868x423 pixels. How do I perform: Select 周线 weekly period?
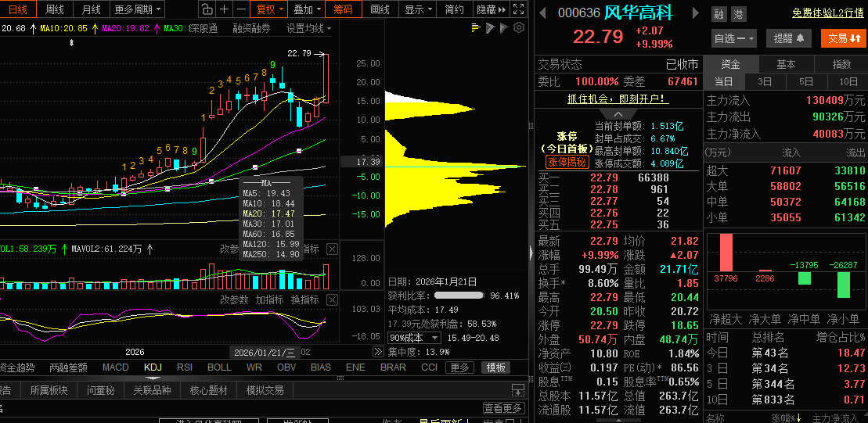[55, 9]
